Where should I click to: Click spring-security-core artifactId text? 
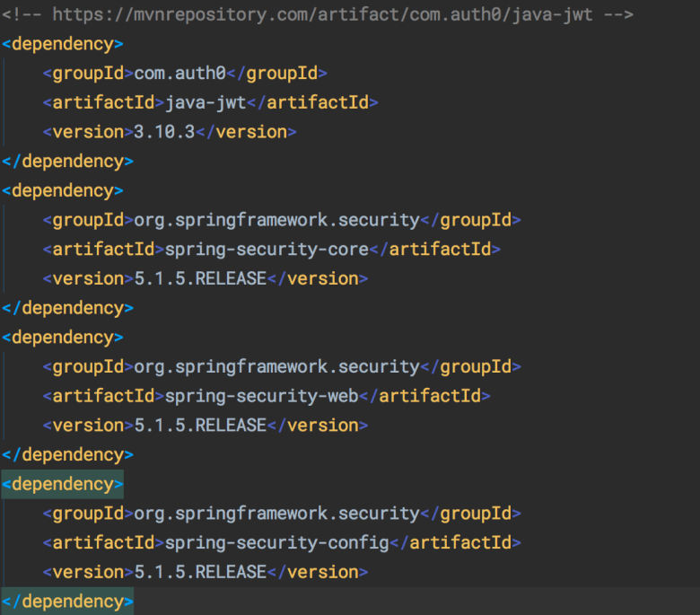(x=267, y=250)
